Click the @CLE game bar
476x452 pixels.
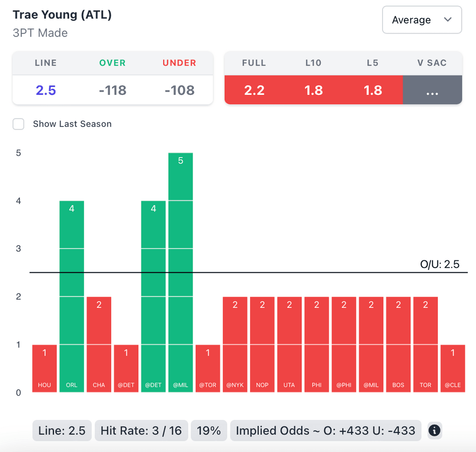[453, 368]
